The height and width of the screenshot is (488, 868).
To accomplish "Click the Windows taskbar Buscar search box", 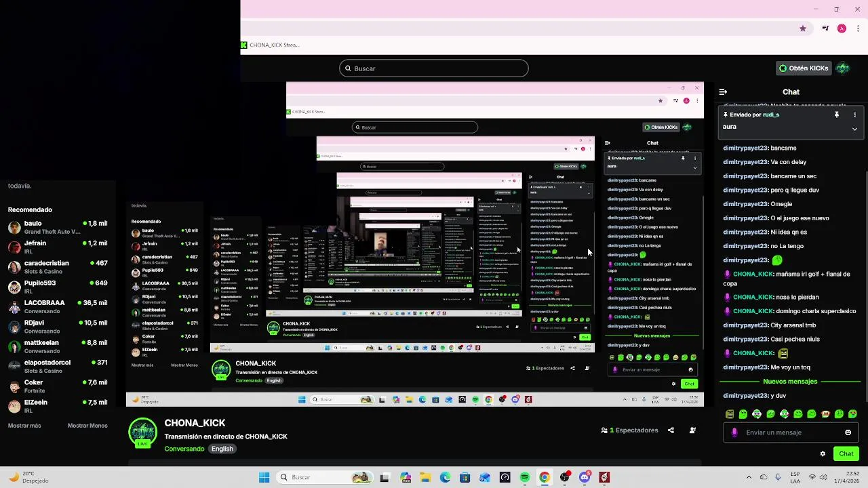I will click(x=325, y=477).
